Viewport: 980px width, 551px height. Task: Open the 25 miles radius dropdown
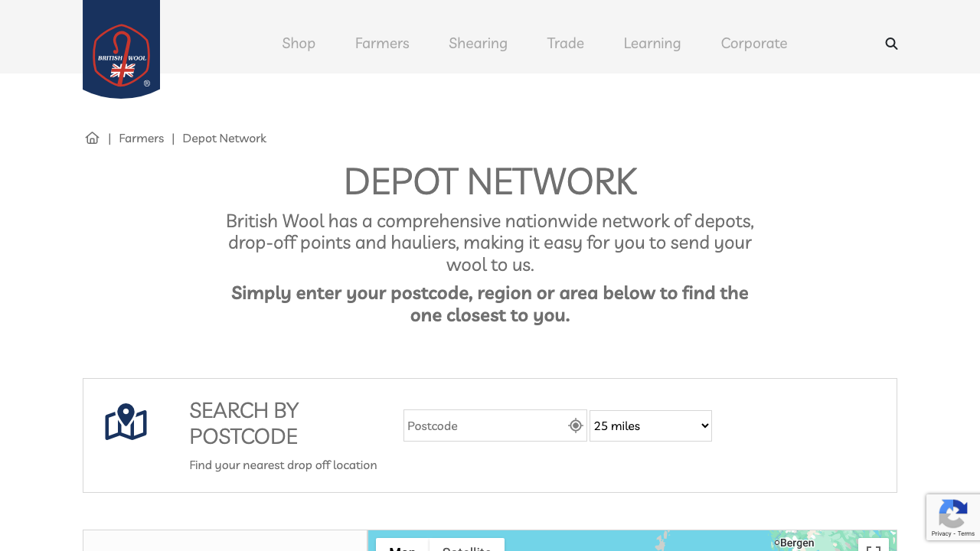650,425
